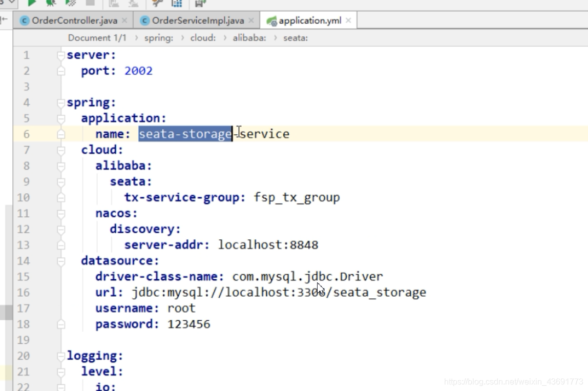This screenshot has height=391, width=588.
Task: Close the OrderController.java tab
Action: click(124, 20)
